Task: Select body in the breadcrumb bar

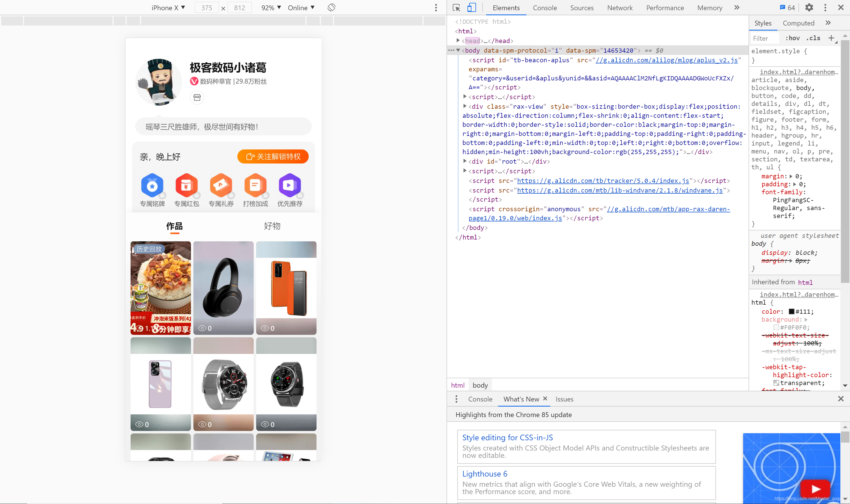Action: point(480,385)
